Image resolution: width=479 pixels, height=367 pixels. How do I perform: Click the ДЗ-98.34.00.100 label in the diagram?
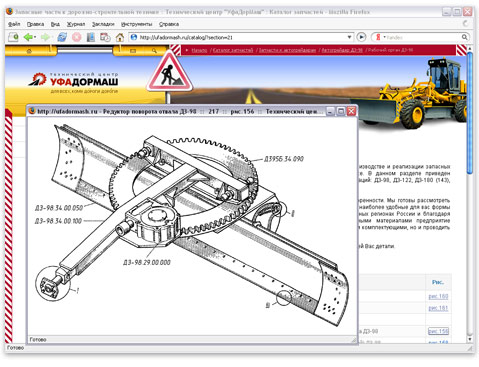[58, 221]
